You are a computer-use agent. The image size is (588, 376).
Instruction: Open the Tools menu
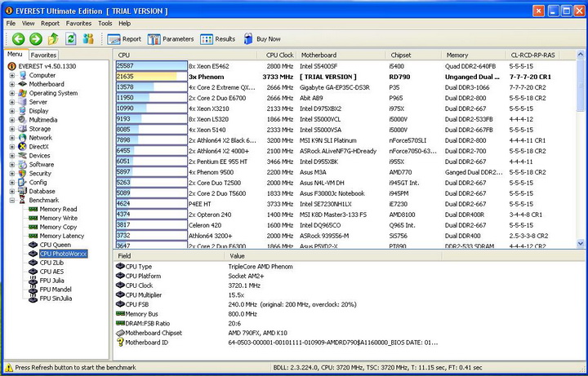[105, 23]
